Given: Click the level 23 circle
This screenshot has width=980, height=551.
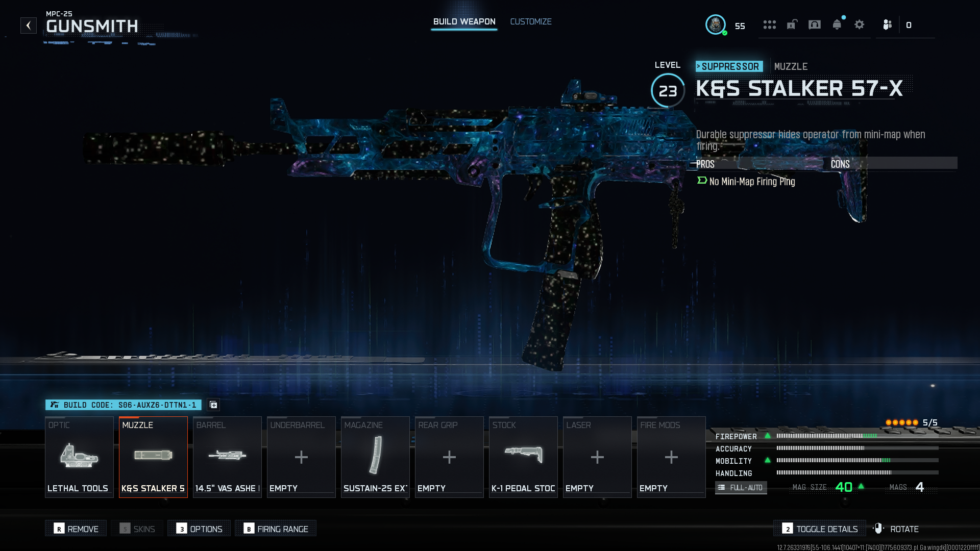Looking at the screenshot, I should tap(668, 91).
